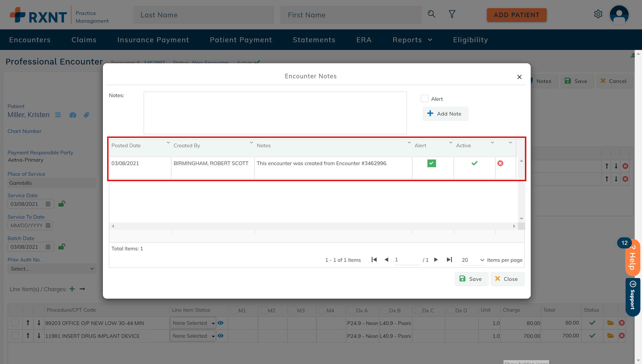
Task: Expand Notes column menu
Action: pos(409,143)
